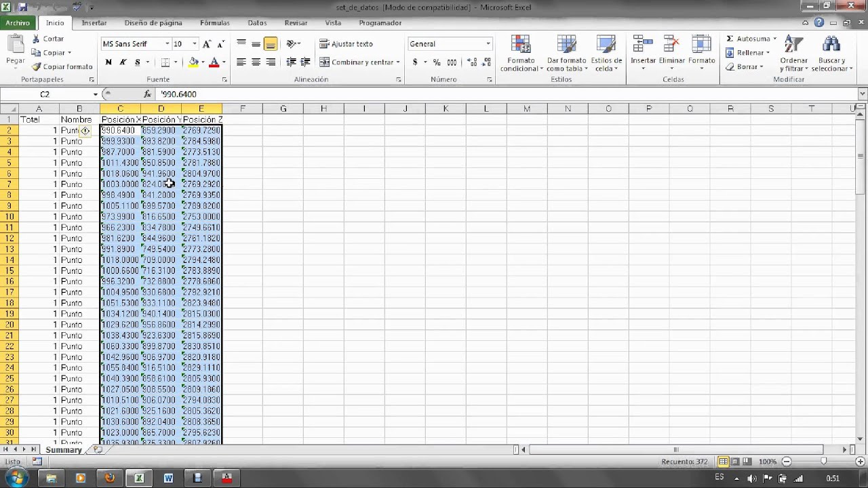
Task: Decrease indent in Alineación group
Action: click(291, 62)
